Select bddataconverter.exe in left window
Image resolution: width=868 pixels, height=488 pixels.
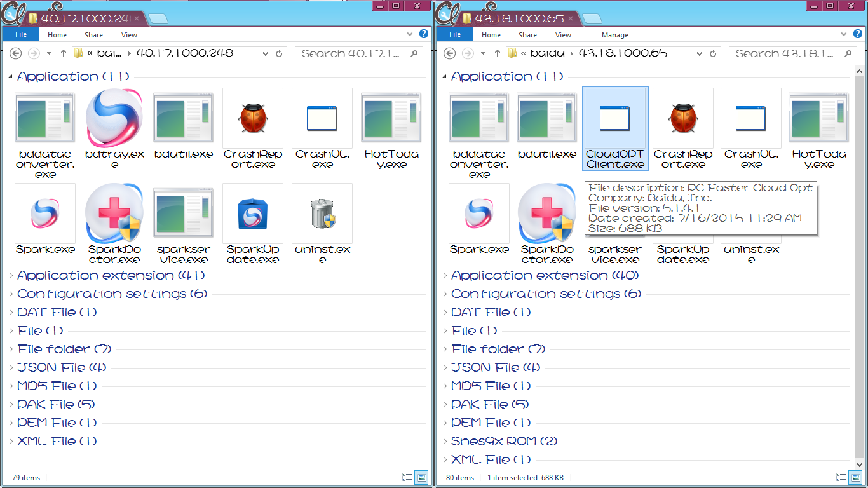click(44, 136)
